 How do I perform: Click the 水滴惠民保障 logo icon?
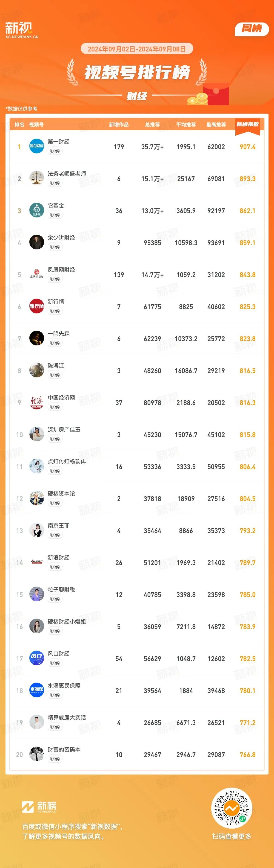[36, 691]
